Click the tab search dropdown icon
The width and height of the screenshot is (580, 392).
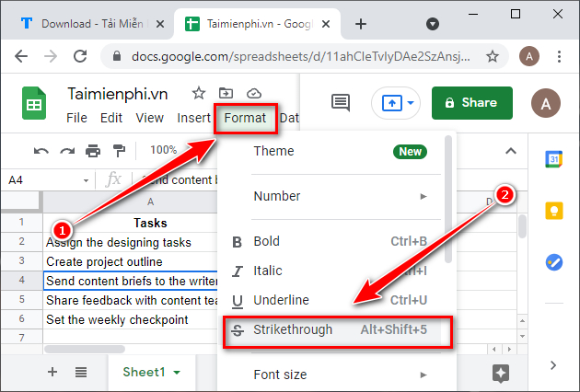433,24
